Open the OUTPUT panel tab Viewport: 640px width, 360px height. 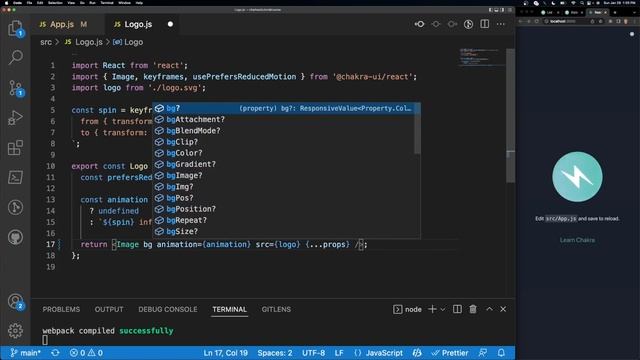click(109, 309)
